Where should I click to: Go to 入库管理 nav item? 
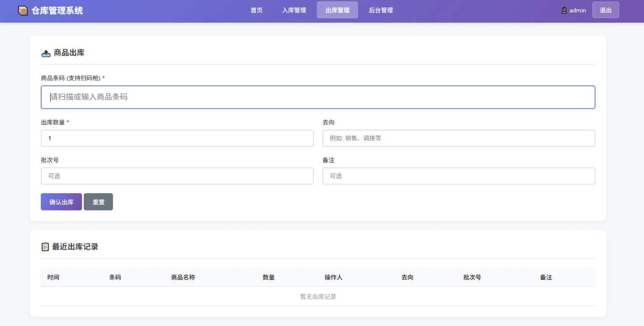294,10
